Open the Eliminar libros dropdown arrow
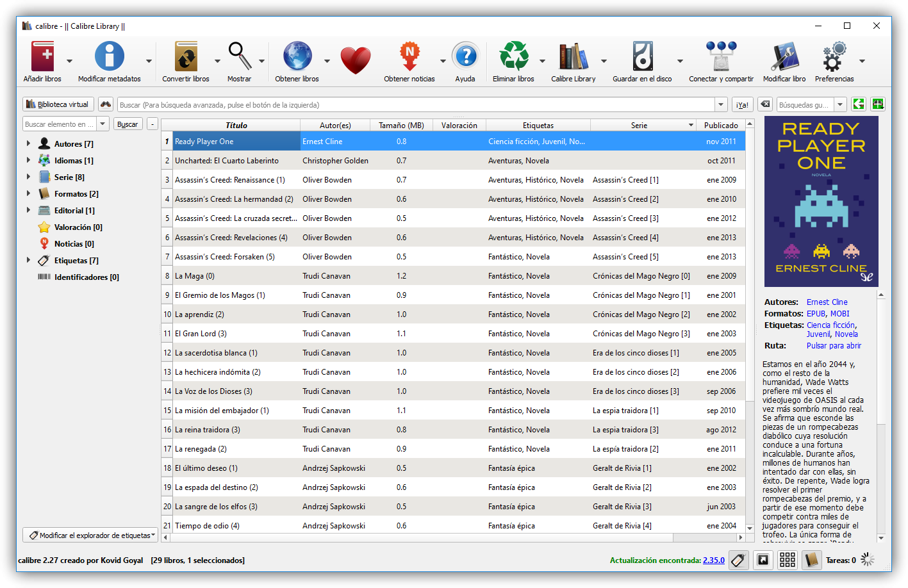 coord(542,61)
